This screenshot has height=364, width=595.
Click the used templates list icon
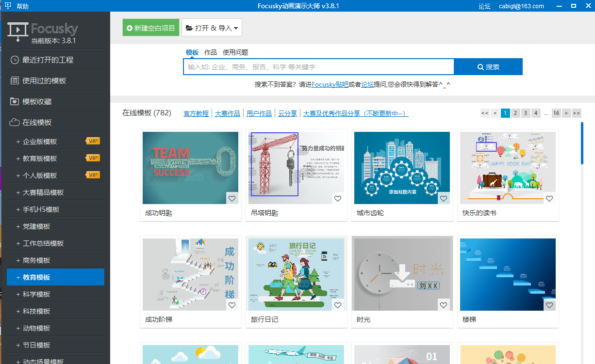[x=15, y=81]
